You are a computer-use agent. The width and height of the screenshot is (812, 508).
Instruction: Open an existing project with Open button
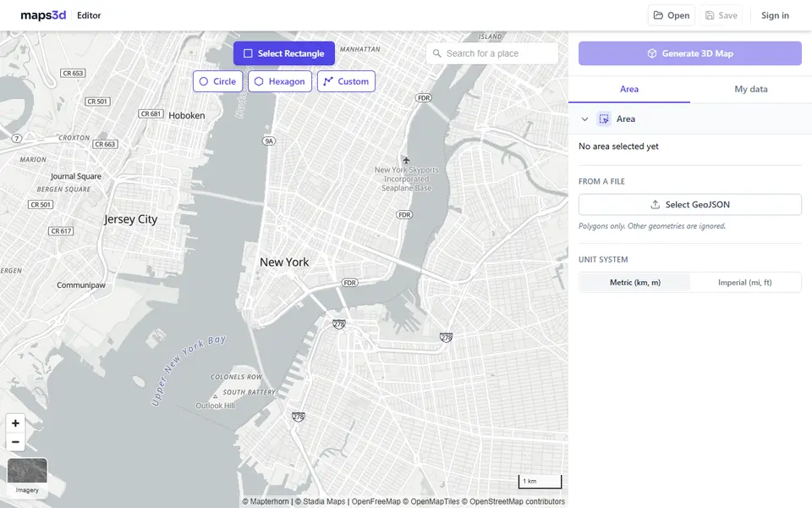click(x=671, y=15)
